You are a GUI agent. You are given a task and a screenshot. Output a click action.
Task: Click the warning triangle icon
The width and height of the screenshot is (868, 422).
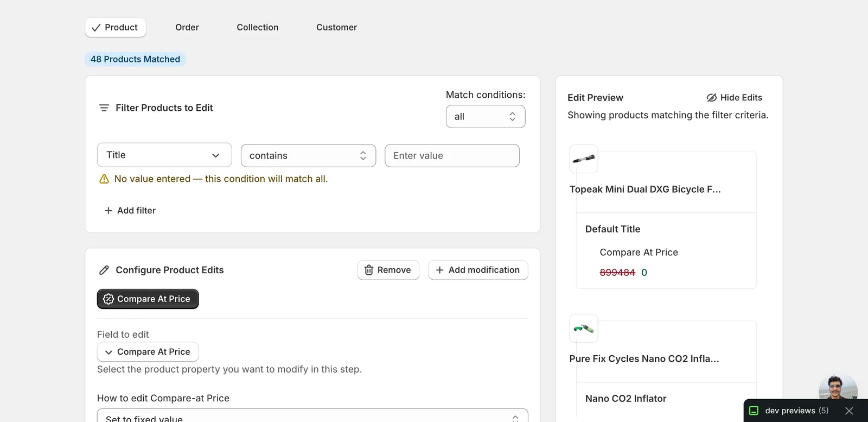(x=104, y=179)
